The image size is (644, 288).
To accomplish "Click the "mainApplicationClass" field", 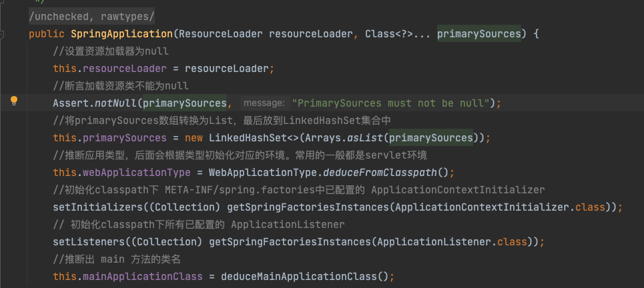I will [x=143, y=277].
